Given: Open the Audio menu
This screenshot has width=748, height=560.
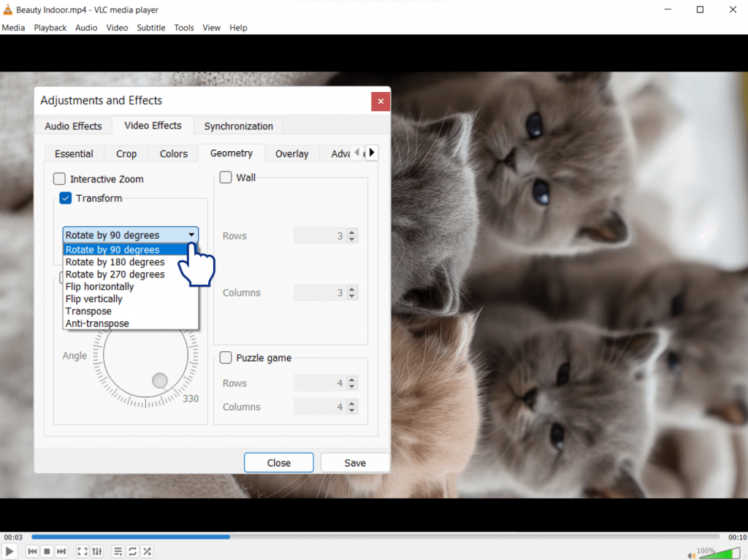Looking at the screenshot, I should [x=86, y=28].
